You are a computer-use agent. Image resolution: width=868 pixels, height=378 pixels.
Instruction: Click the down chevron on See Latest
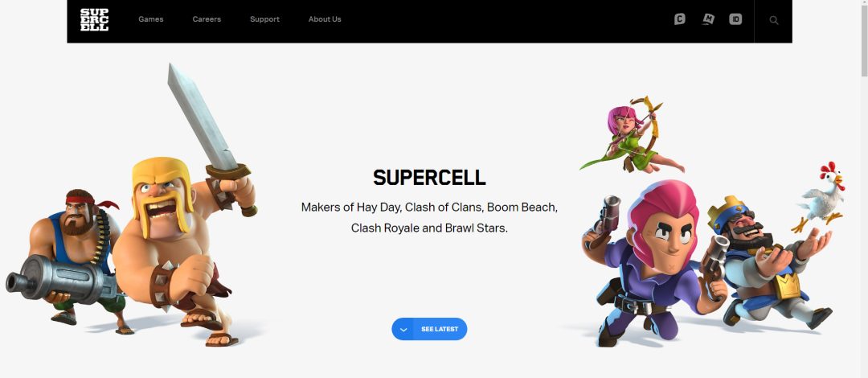(x=403, y=329)
